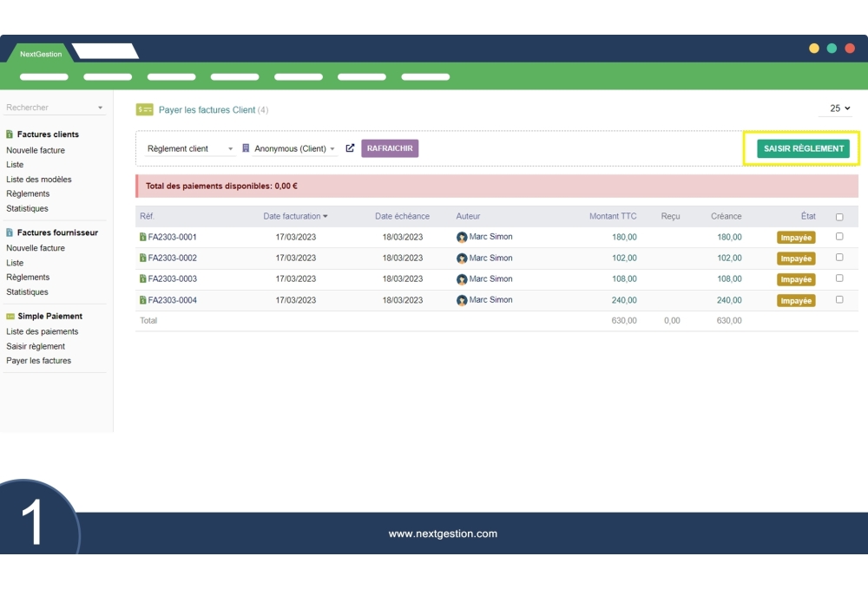Toggle the select-all checkbox in the table header
Viewport: 868px width, 589px height.
838,217
